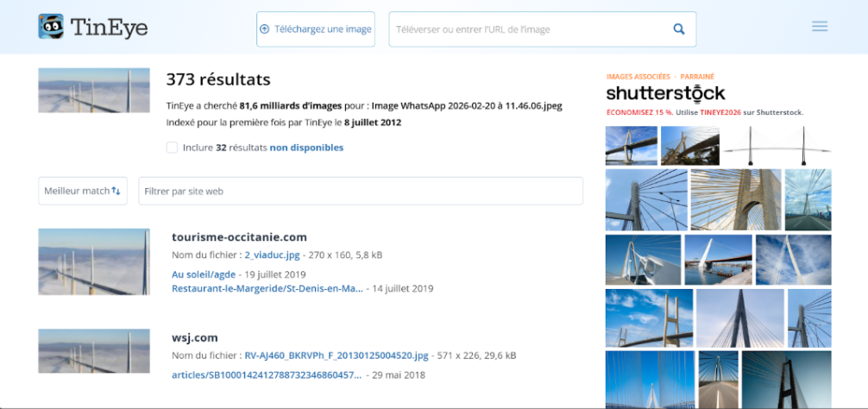868x409 pixels.
Task: Enable the Inclure résultats non disponibles checkbox
Action: (x=173, y=148)
